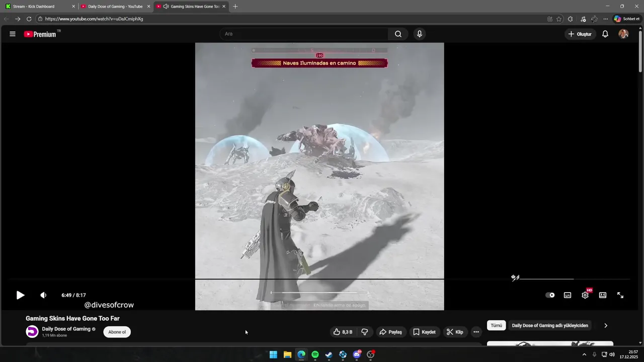
Task: Expand the hidden system tray icons
Action: click(x=584, y=354)
